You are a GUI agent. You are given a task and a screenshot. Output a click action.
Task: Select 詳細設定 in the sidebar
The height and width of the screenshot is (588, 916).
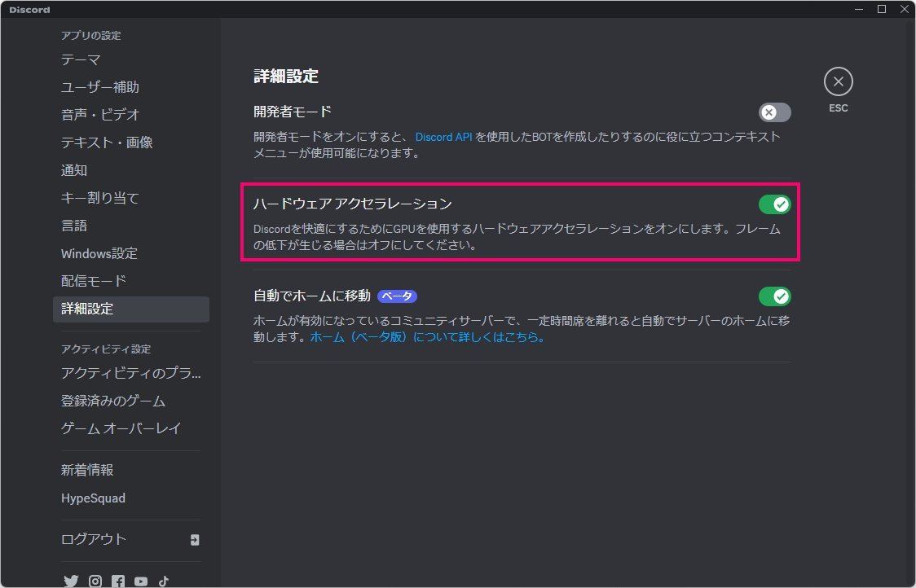click(x=131, y=309)
